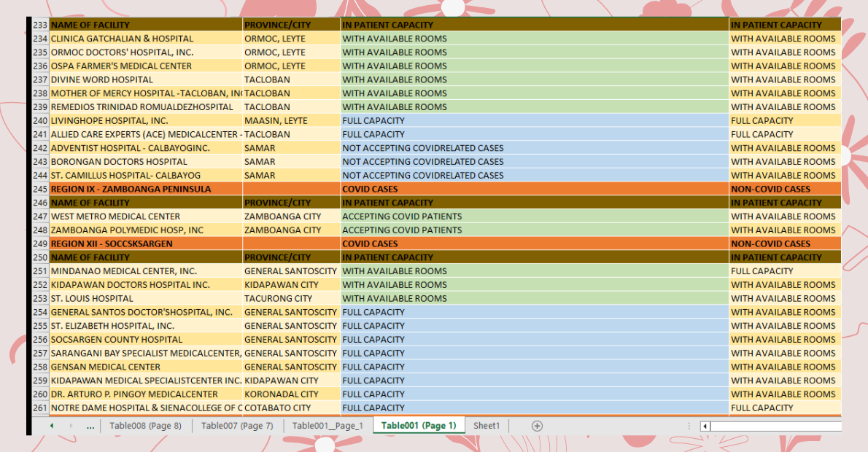
Task: Click DR. ARTURO P. PINGOY MEDICALCENTER cell
Action: click(146, 394)
